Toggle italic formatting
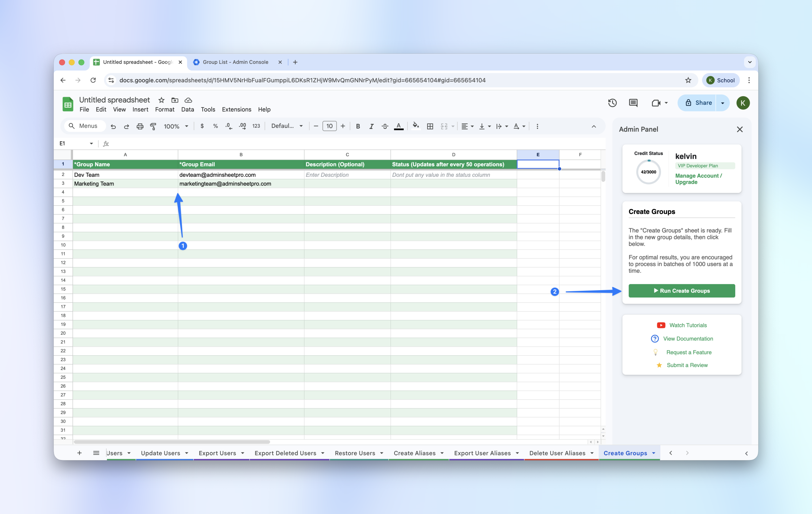Screen dimensions: 812x514 click(x=371, y=126)
